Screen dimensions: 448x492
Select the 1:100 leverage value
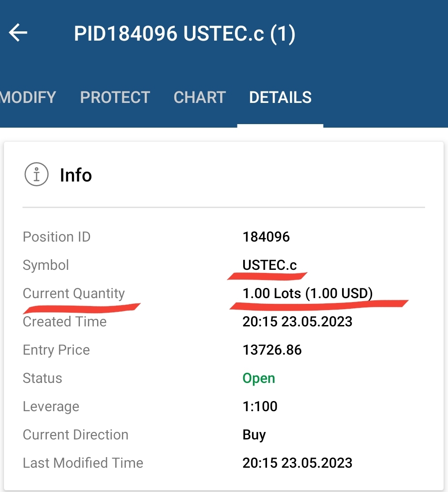260,406
